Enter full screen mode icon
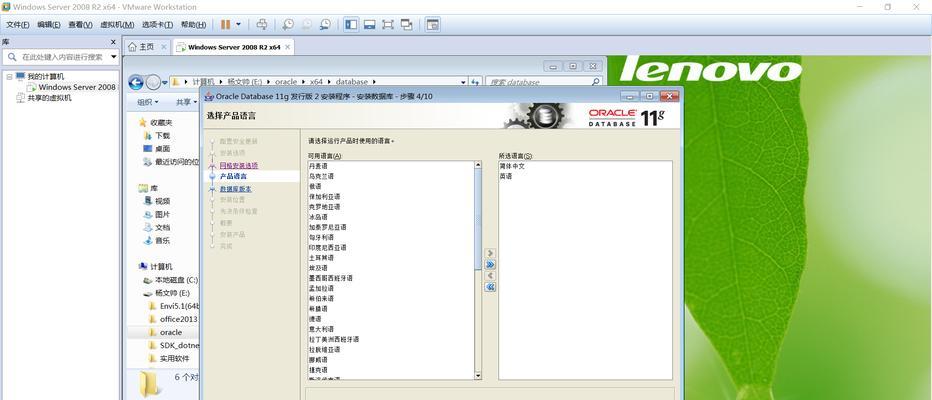932x400 pixels. 388,24
